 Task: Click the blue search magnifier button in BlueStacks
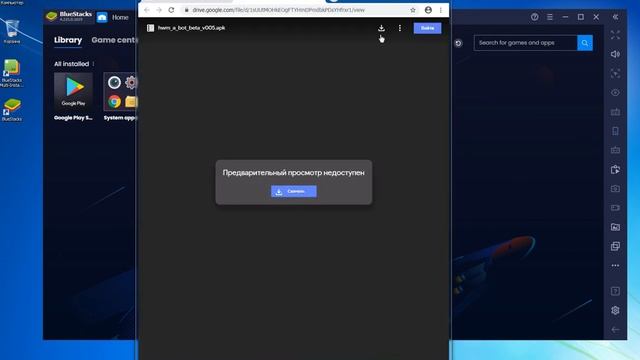click(585, 42)
